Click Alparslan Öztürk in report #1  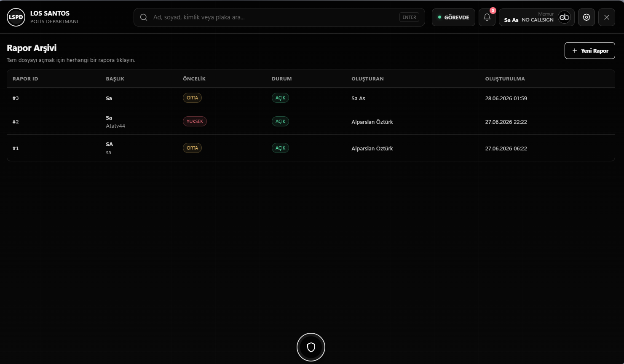coord(372,148)
